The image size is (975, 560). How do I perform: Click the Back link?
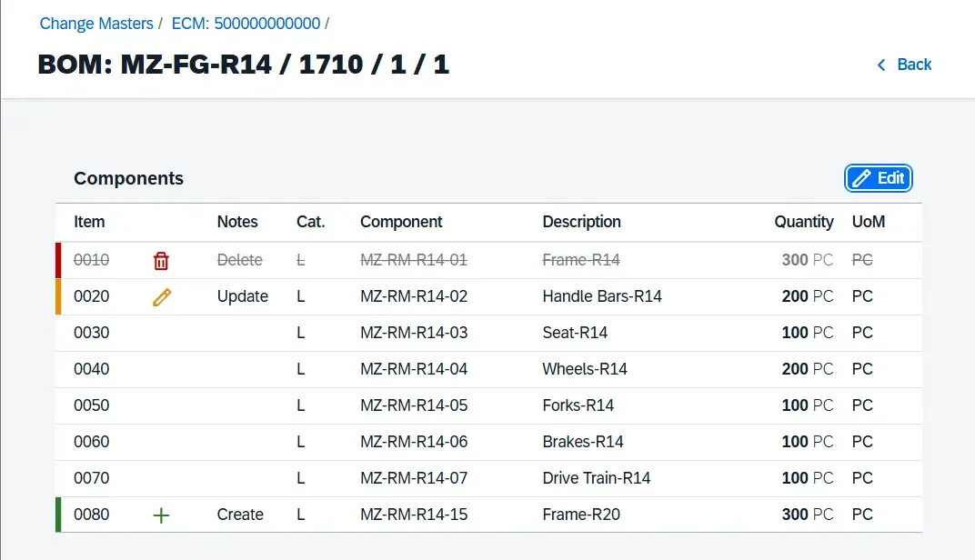coord(914,65)
